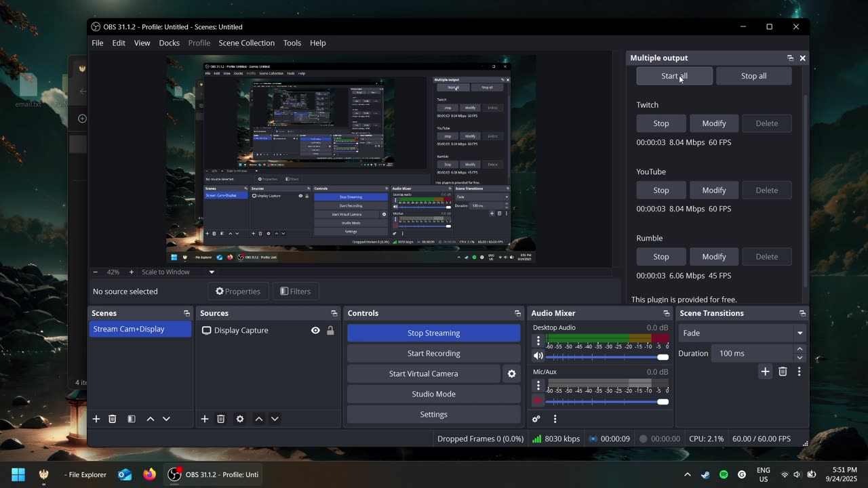
Task: Float the Scene Transitions dock
Action: coord(802,313)
